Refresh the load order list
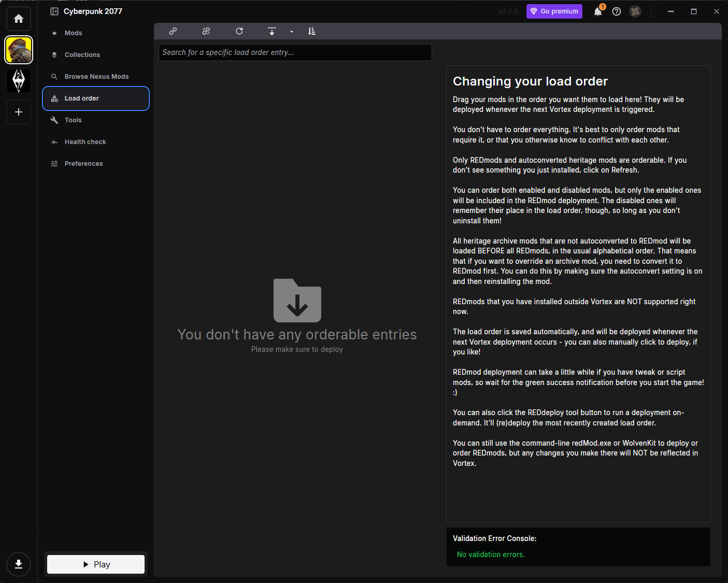 [239, 31]
